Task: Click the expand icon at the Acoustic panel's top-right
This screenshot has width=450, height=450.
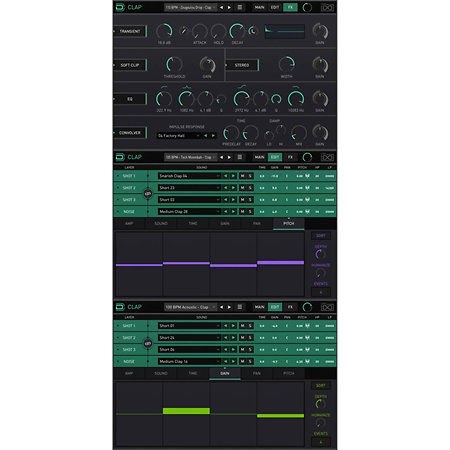Action: tap(327, 307)
